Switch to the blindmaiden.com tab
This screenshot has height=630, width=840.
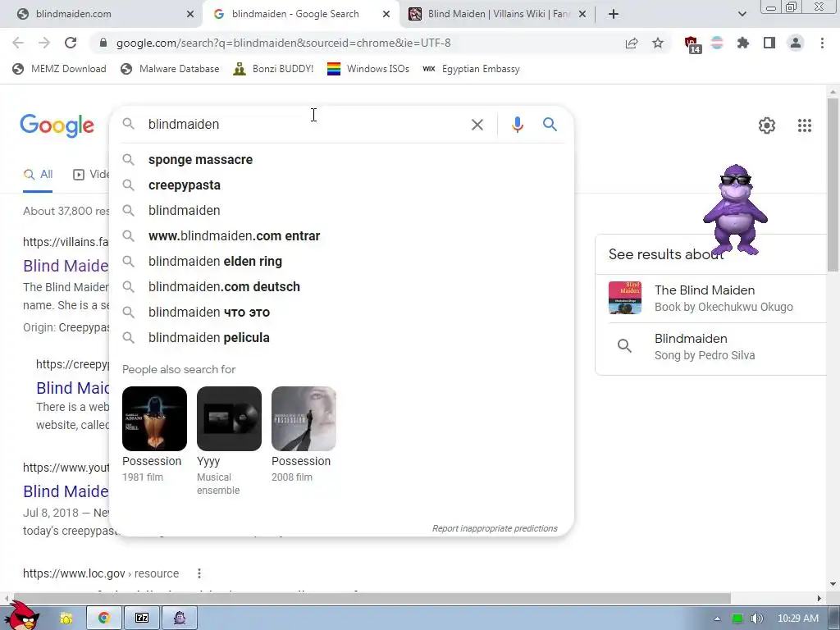click(x=103, y=14)
